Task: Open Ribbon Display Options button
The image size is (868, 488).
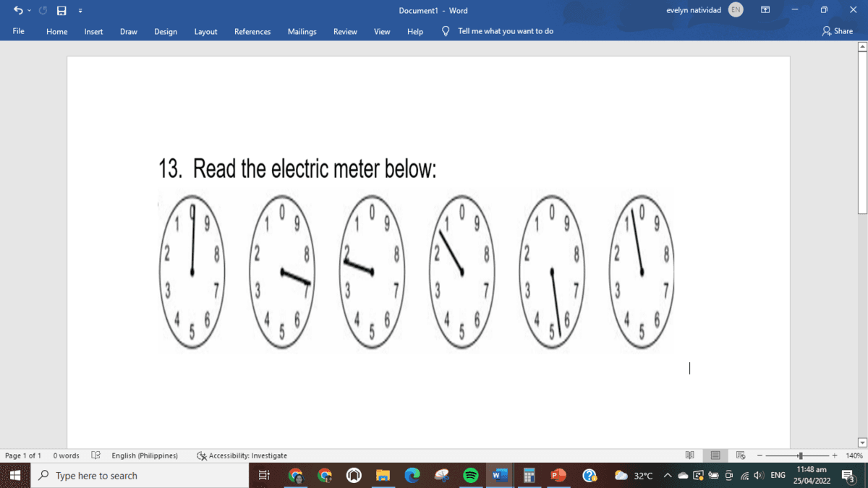Action: (765, 10)
